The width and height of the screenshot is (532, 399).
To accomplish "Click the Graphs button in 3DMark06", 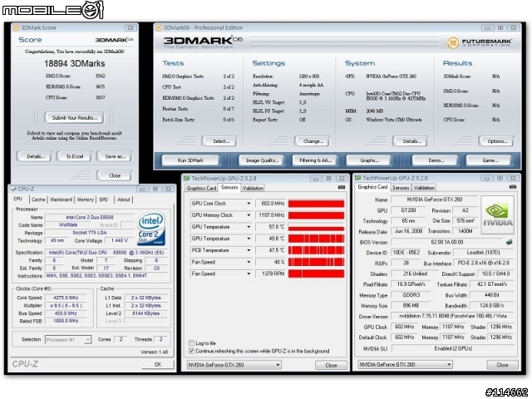I will click(369, 160).
